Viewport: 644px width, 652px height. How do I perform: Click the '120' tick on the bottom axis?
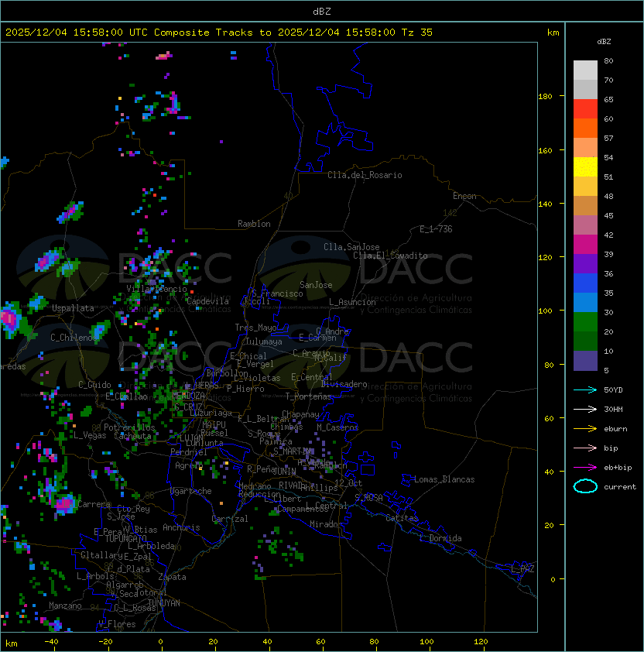[481, 642]
